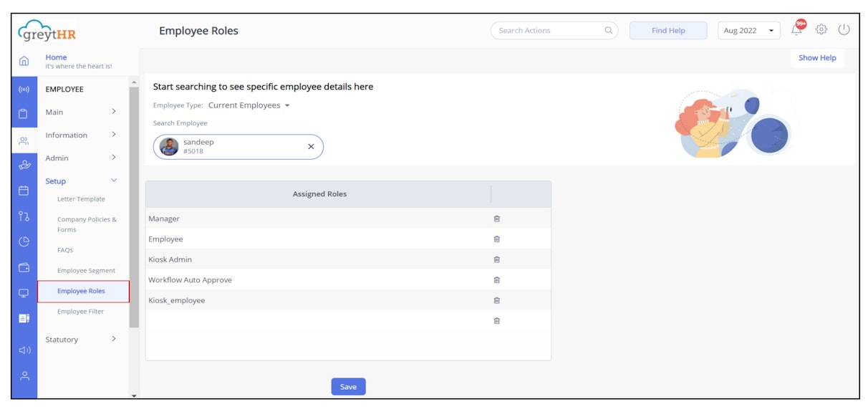Delete the Workflow Auto Approve role entry
Viewport: 868px width, 417px height.
point(496,280)
